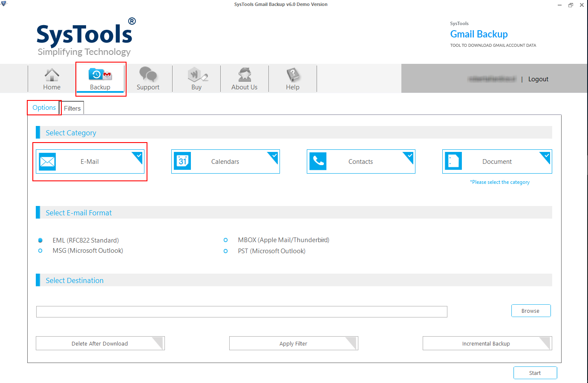The width and height of the screenshot is (588, 383).
Task: Switch to the Filters tab
Action: point(72,109)
